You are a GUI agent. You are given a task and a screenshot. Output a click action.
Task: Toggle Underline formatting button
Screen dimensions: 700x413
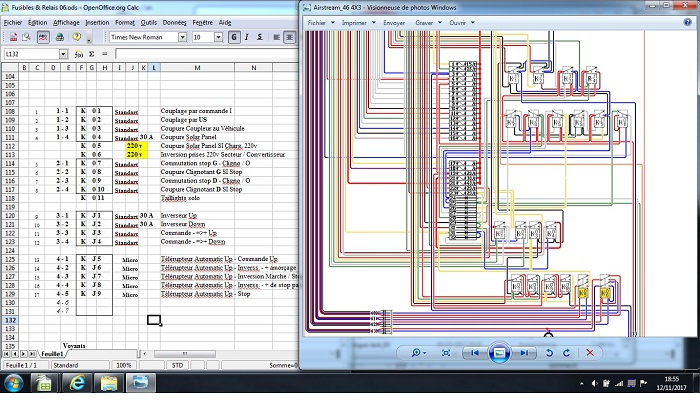tap(259, 37)
